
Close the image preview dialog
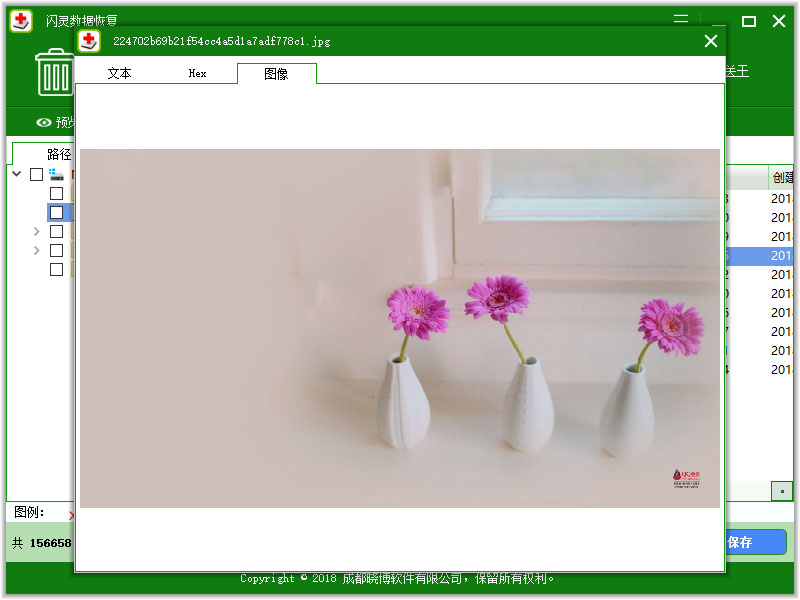pyautogui.click(x=711, y=41)
